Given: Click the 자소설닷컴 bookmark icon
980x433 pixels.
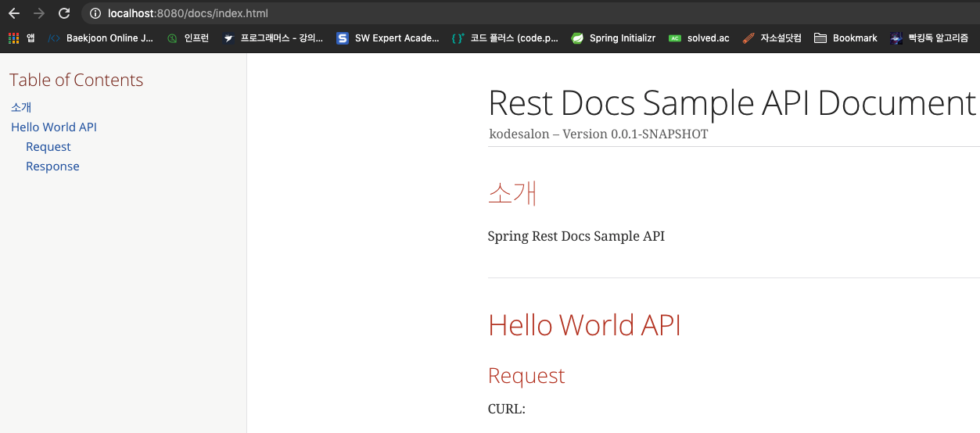Looking at the screenshot, I should 748,38.
